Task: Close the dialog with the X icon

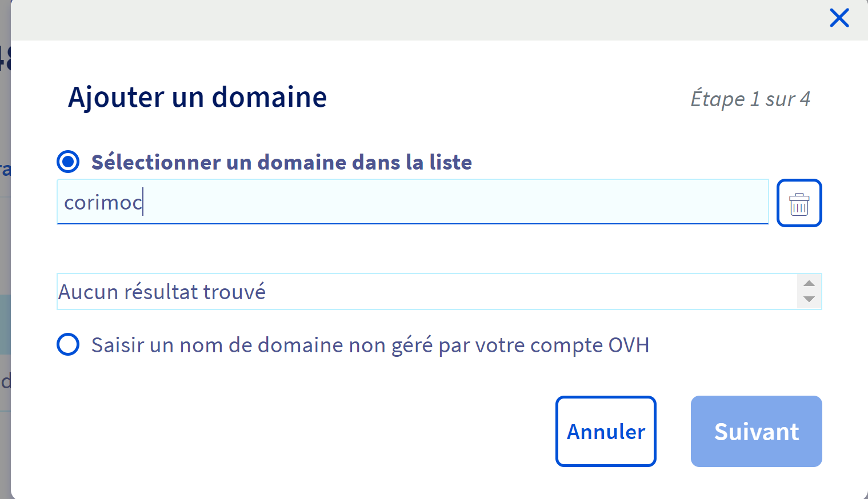Action: (839, 18)
